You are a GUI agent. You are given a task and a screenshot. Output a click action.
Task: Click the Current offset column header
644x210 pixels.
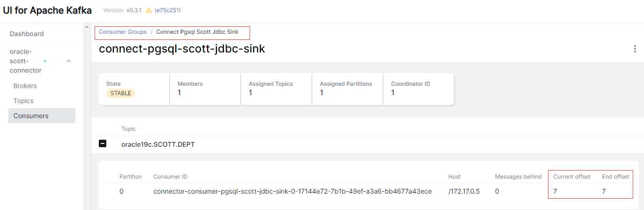tap(572, 177)
